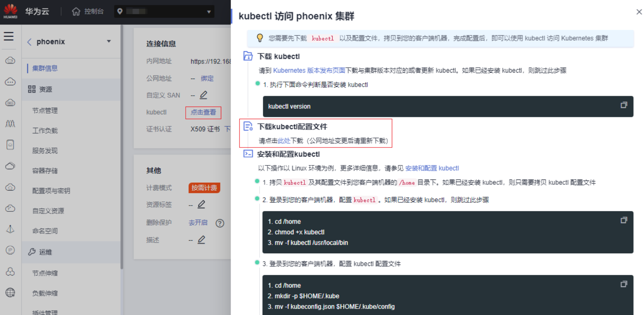The height and width of the screenshot is (315, 644).
Task: Click the home icon beside 控制台
Action: pyautogui.click(x=76, y=12)
